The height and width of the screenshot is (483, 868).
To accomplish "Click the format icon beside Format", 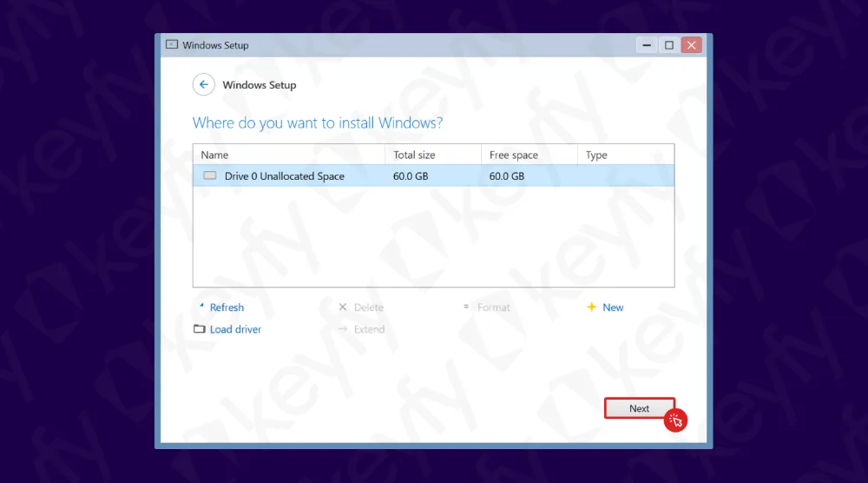I will point(466,307).
